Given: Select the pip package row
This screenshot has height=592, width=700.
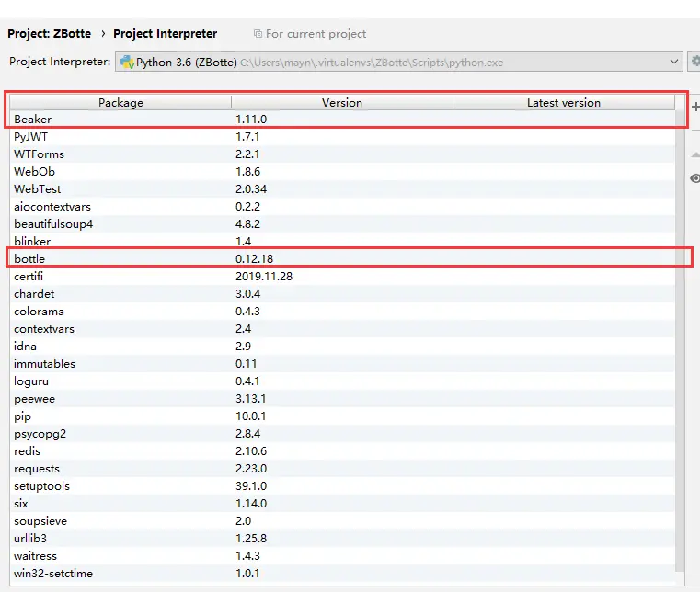Looking at the screenshot, I should click(x=342, y=416).
